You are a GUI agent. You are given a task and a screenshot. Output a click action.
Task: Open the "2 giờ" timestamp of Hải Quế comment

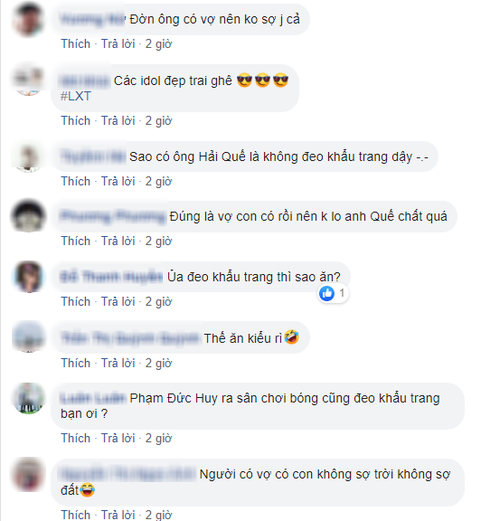(158, 181)
